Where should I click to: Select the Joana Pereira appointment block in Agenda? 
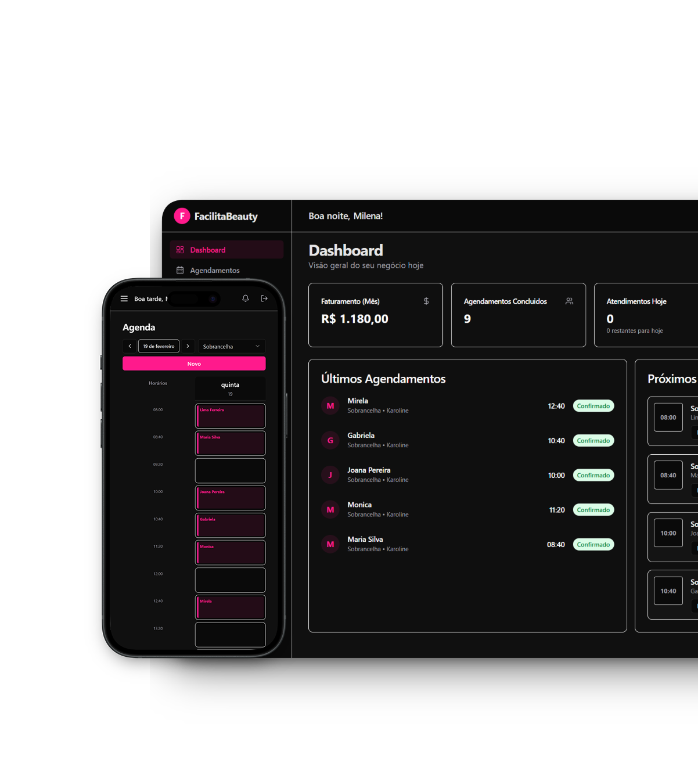230,497
